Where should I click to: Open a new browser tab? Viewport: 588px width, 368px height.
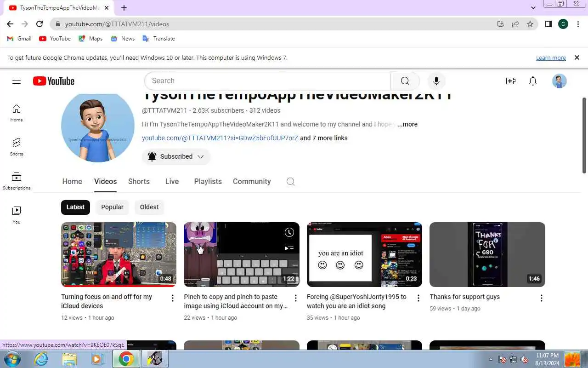pyautogui.click(x=124, y=8)
